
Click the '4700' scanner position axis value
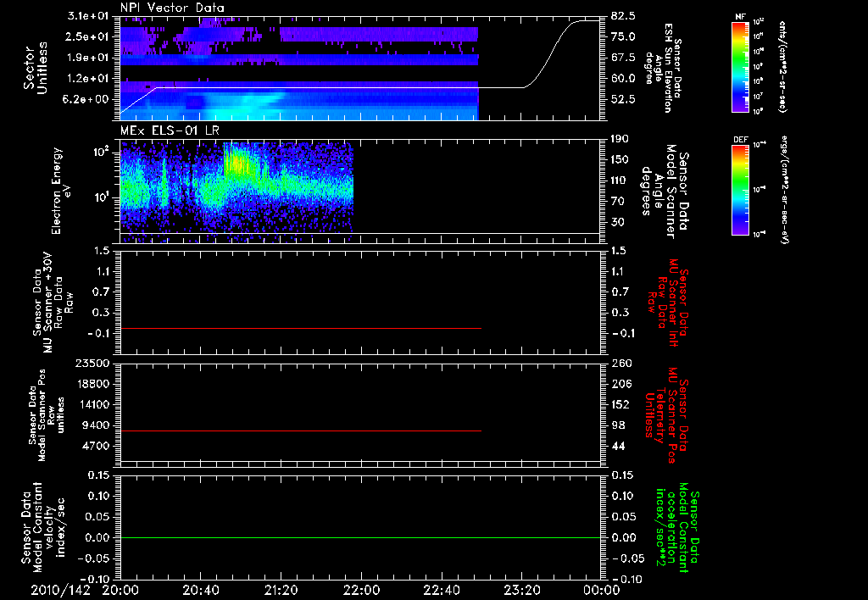tap(97, 446)
